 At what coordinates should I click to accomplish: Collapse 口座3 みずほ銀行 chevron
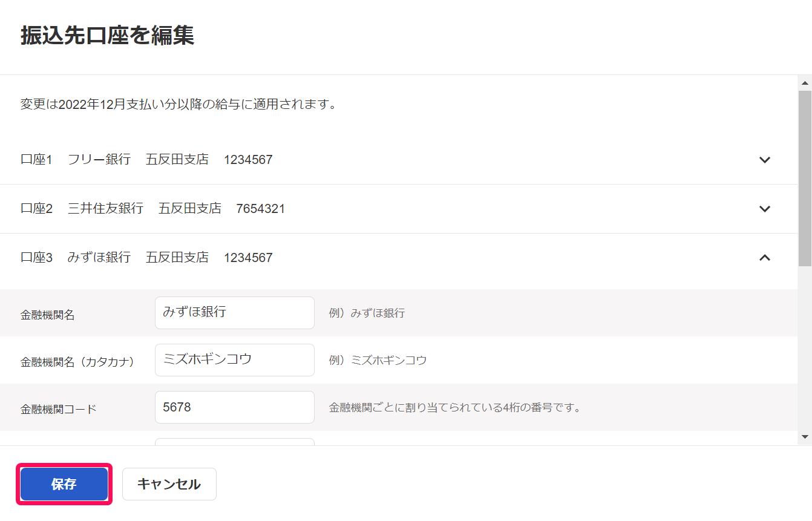tap(765, 258)
